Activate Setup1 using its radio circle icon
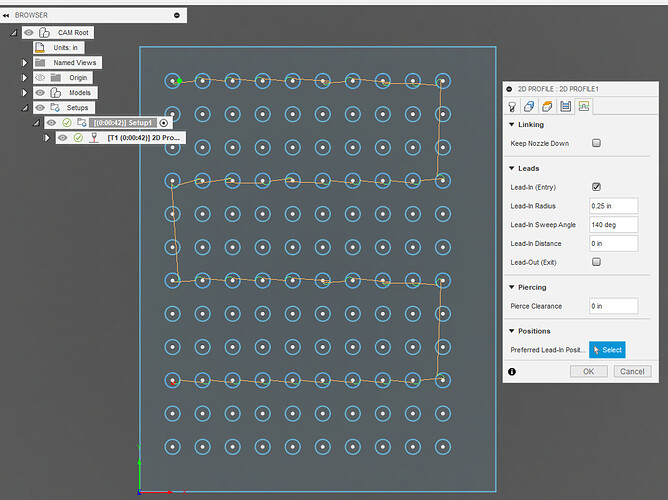The width and height of the screenshot is (668, 500). [164, 123]
